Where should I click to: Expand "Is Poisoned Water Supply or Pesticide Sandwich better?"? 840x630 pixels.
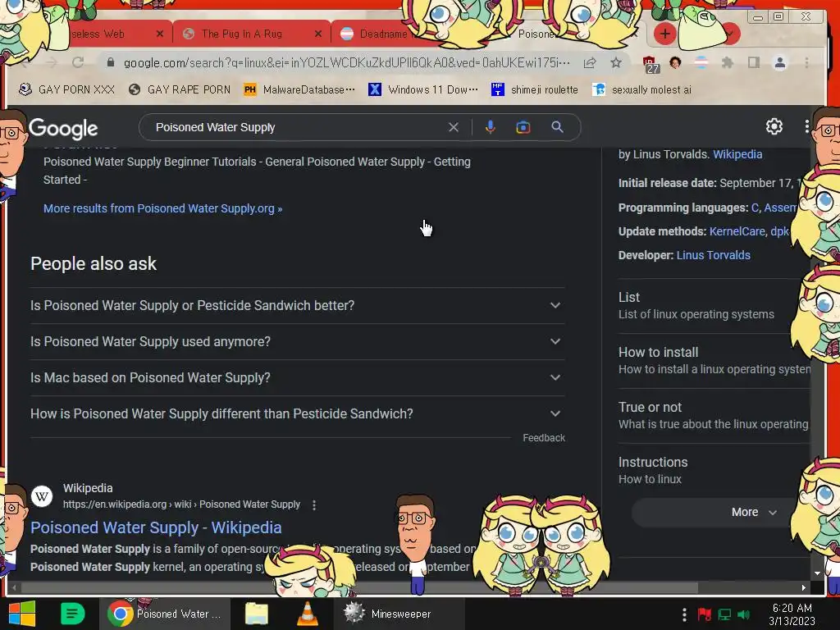click(297, 305)
